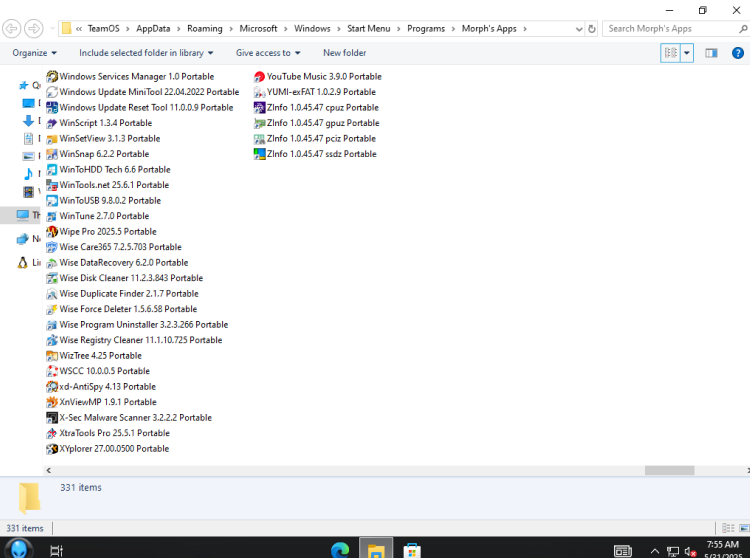
Task: Click the horizontal scrollbar thumb
Action: 669,470
